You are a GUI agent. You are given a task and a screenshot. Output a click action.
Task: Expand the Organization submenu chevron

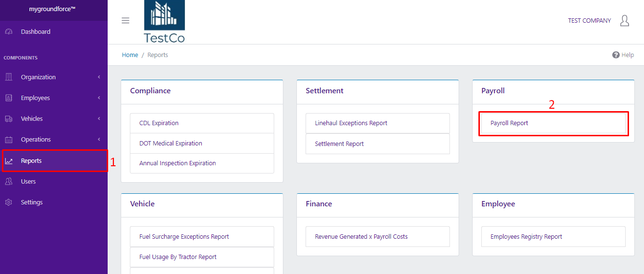tap(99, 77)
